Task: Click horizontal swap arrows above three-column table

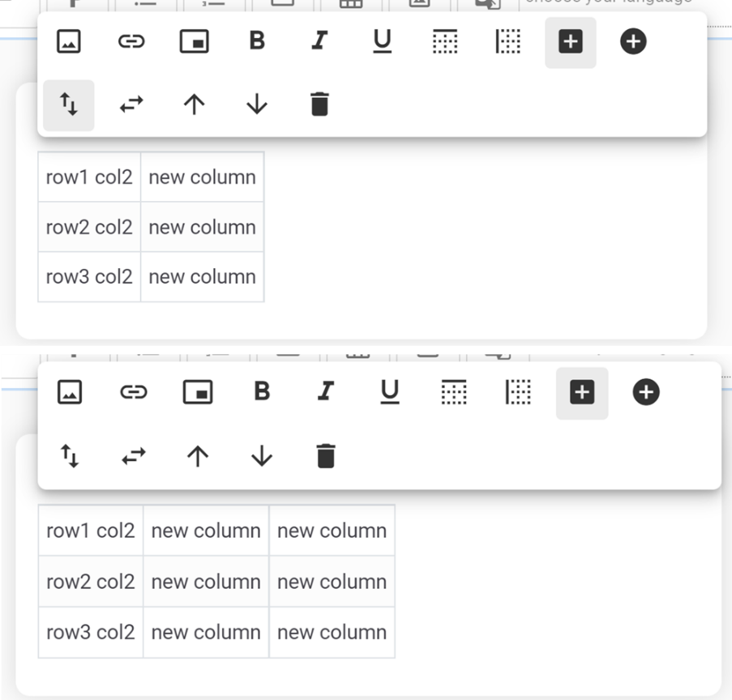Action: (x=132, y=457)
